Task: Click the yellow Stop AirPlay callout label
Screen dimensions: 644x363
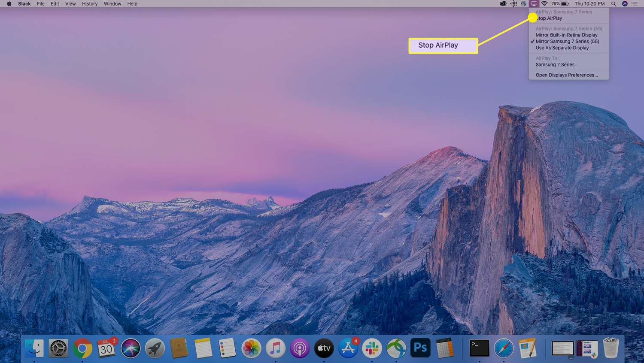Action: pyautogui.click(x=443, y=45)
